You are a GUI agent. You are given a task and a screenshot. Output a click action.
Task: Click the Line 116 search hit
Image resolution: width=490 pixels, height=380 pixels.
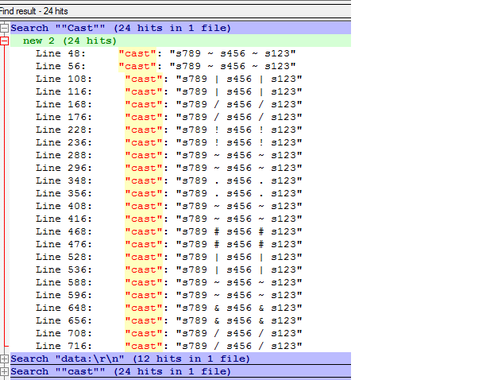point(169,92)
